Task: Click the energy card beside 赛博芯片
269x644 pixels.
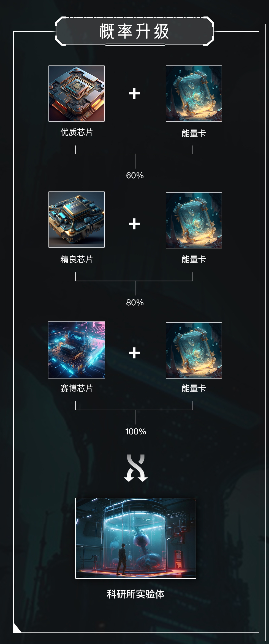Action: (194, 350)
